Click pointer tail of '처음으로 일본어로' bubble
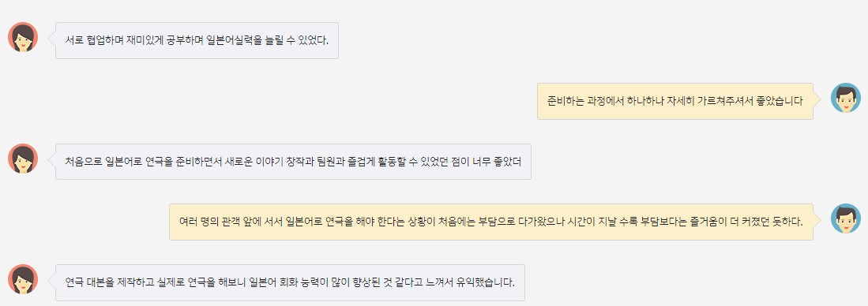The image size is (868, 306). point(52,160)
